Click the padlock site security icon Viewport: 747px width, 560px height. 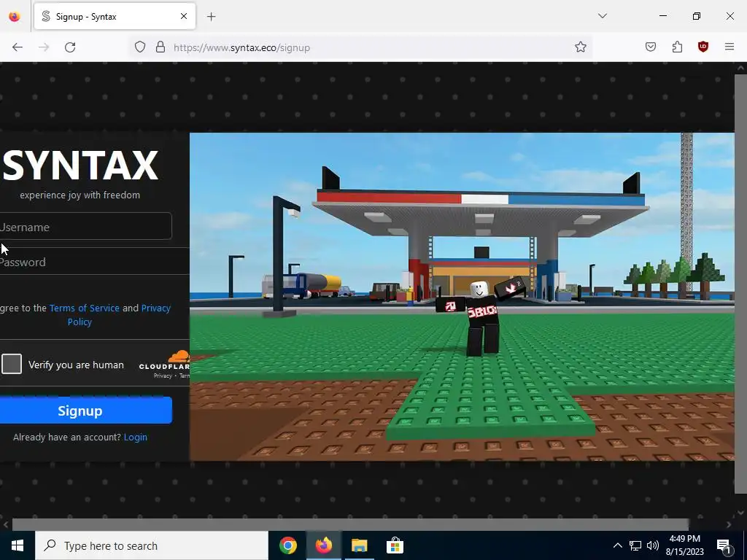click(160, 47)
